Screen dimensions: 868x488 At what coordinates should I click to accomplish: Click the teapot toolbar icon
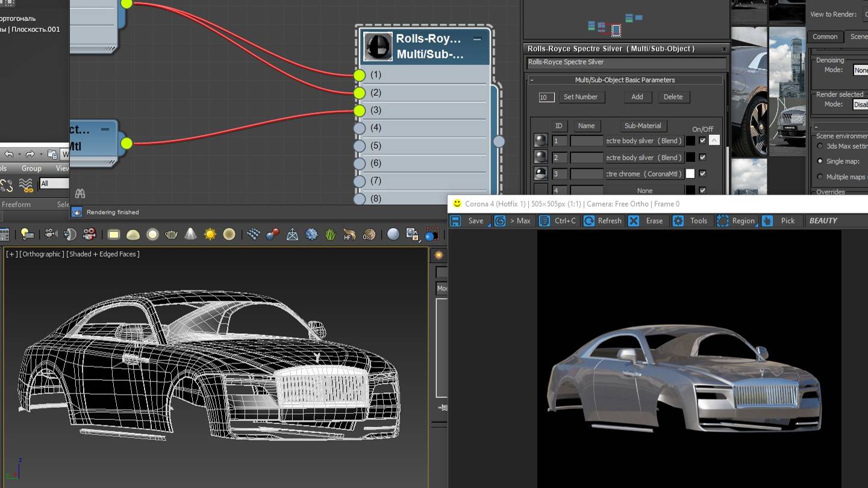[172, 234]
